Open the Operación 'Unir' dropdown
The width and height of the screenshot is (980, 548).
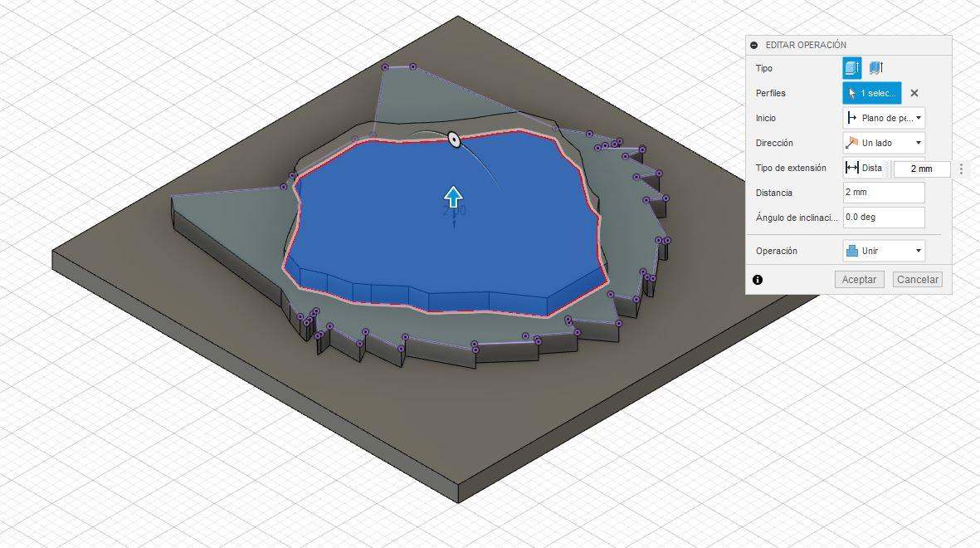point(884,251)
